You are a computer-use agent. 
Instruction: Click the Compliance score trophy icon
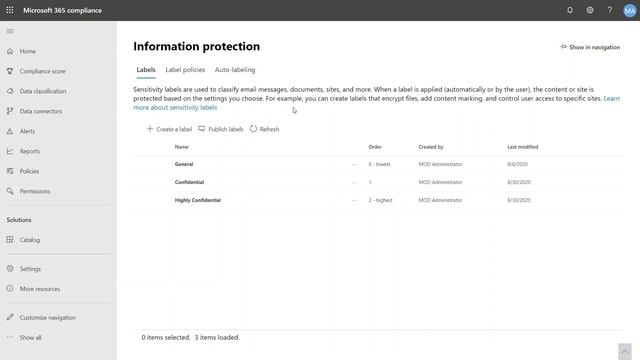click(10, 71)
